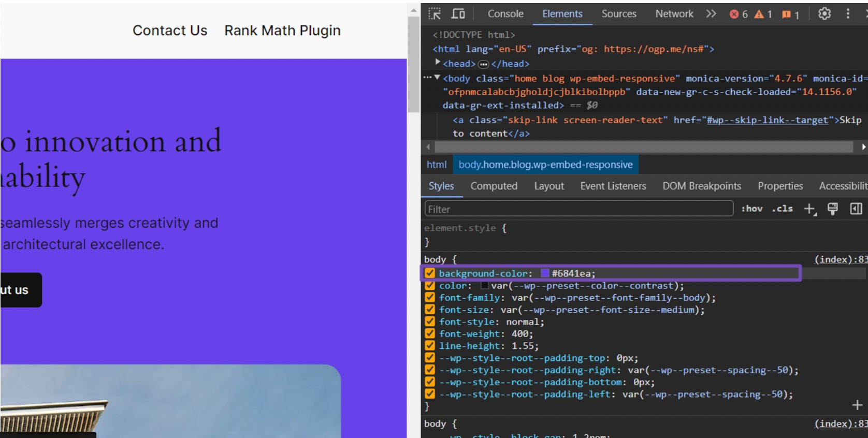This screenshot has width=868, height=438.
Task: Open the Rank Math Plugin nav link
Action: click(x=282, y=31)
